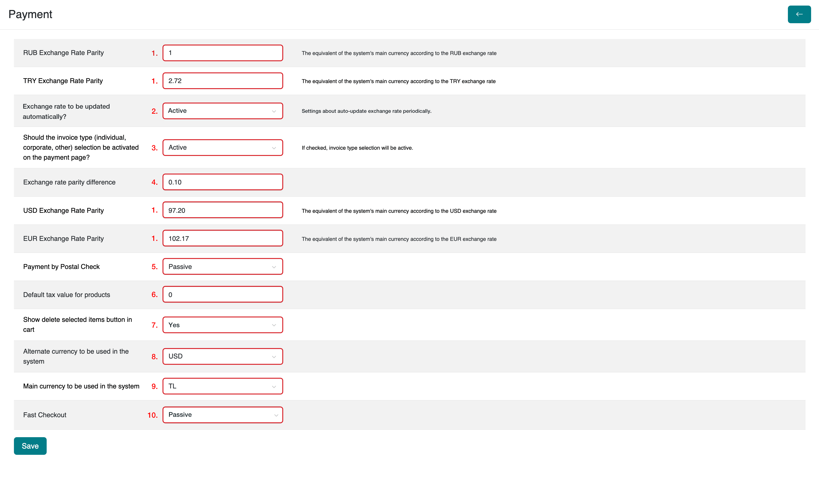
Task: Click the Fast Checkout label
Action: click(x=45, y=415)
